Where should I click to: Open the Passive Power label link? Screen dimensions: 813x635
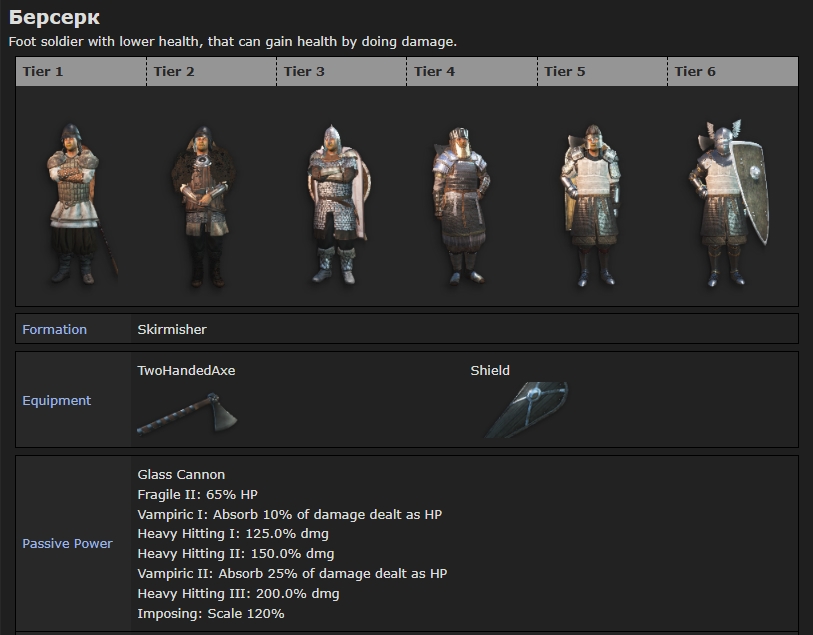click(x=67, y=543)
